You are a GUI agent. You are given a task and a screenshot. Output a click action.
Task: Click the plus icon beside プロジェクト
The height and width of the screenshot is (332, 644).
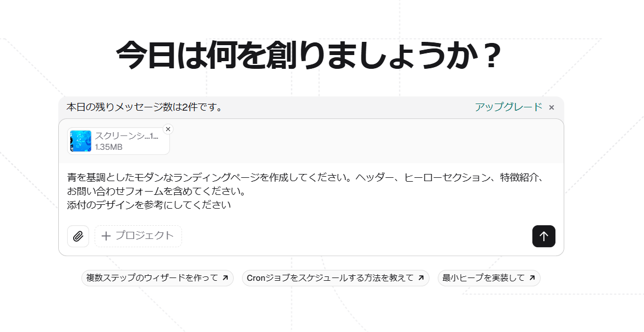click(x=106, y=236)
